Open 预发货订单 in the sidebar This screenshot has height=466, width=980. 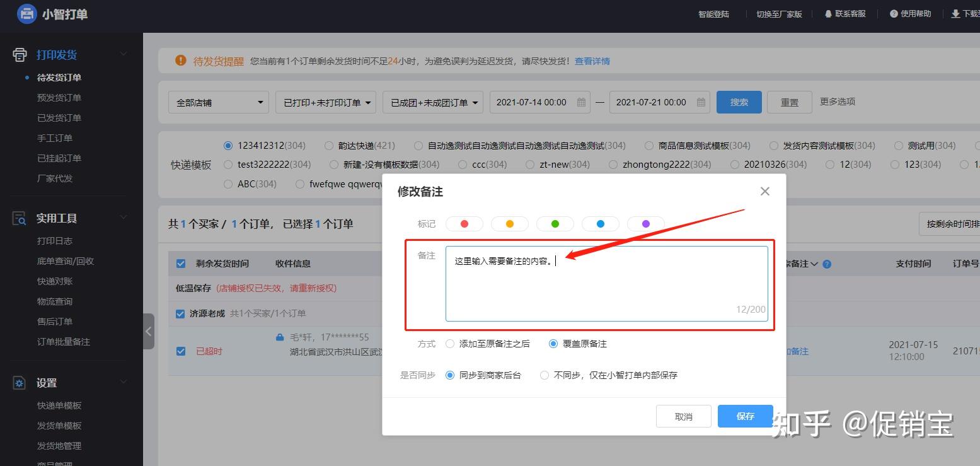(x=59, y=98)
